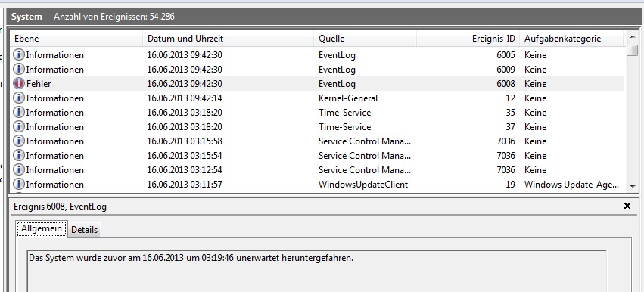This screenshot has width=644, height=292.
Task: Click the date cell '16.06.2013 03:11:57'
Action: tap(185, 185)
